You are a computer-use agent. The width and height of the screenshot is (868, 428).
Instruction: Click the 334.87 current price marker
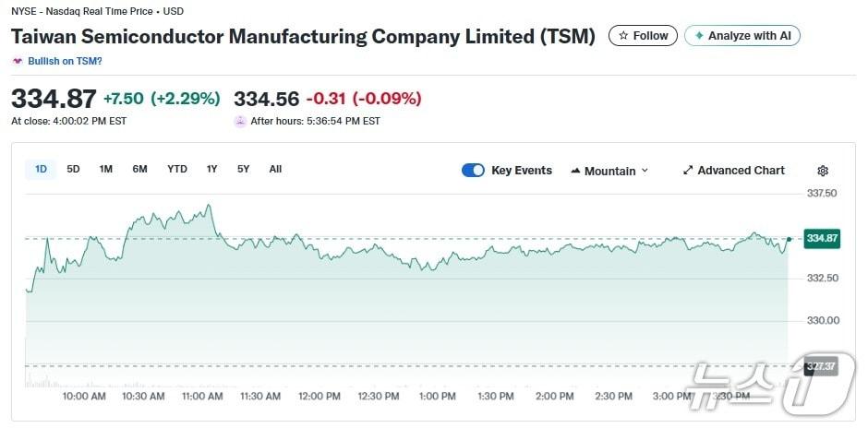click(x=822, y=238)
